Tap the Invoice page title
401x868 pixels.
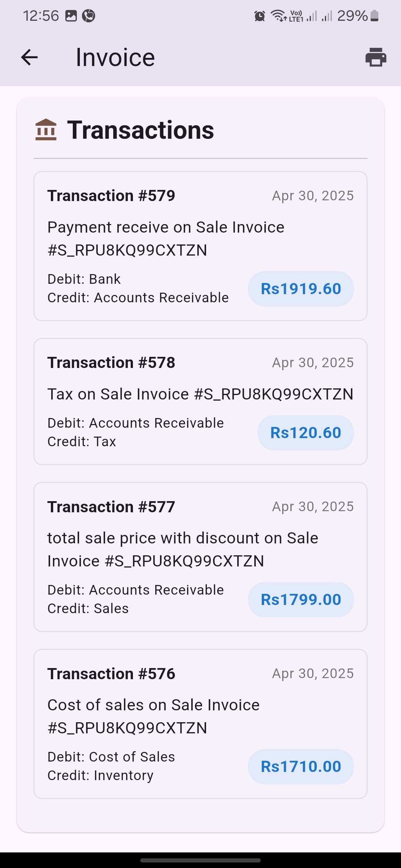(115, 57)
